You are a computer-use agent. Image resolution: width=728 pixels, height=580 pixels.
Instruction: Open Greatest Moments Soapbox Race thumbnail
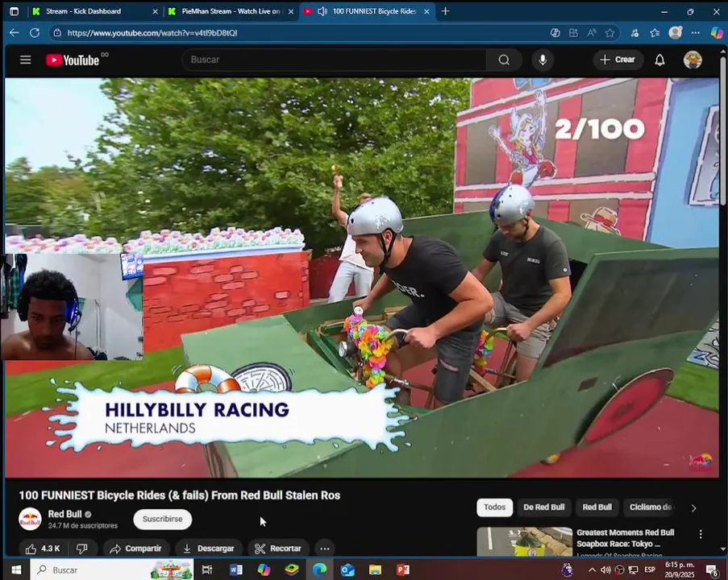click(525, 541)
